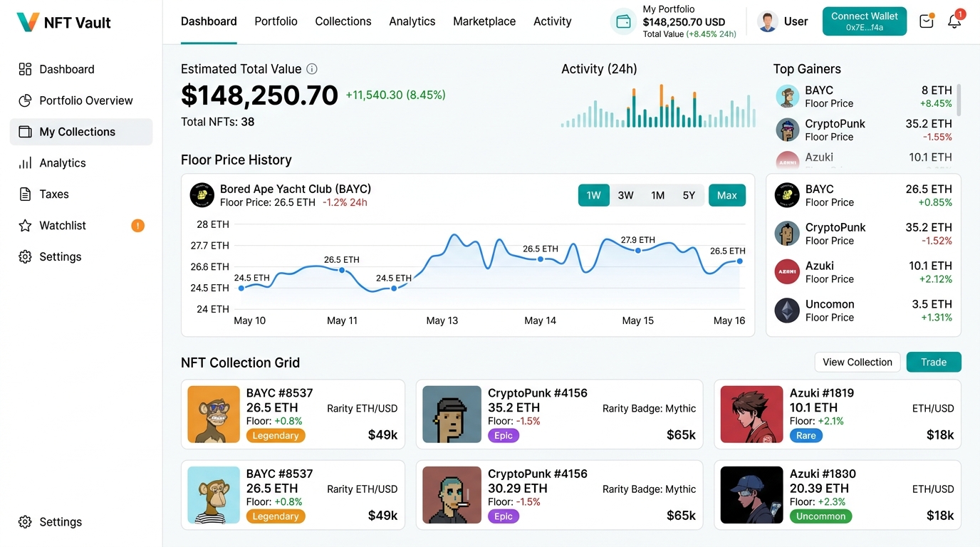The height and width of the screenshot is (547, 980).
Task: Switch to the Activity tab
Action: point(553,21)
